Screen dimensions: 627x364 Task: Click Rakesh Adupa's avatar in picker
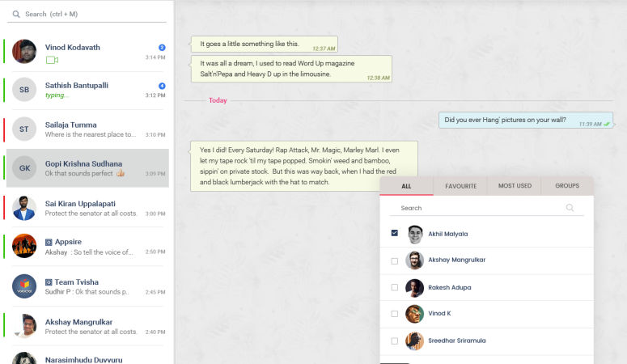(415, 288)
